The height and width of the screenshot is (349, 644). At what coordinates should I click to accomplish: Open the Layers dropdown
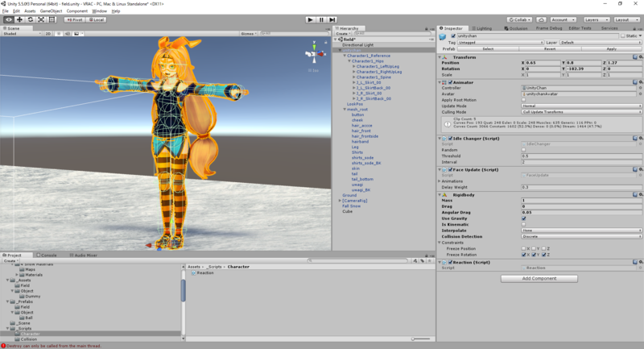[597, 19]
